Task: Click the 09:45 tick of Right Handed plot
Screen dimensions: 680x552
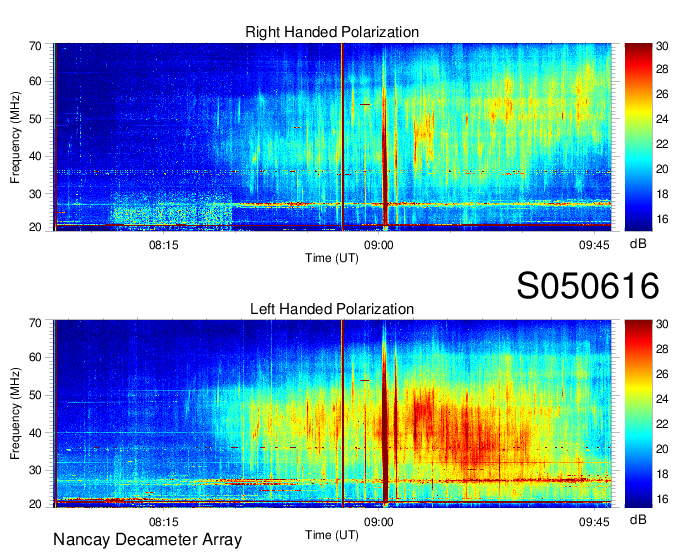Action: click(x=594, y=245)
